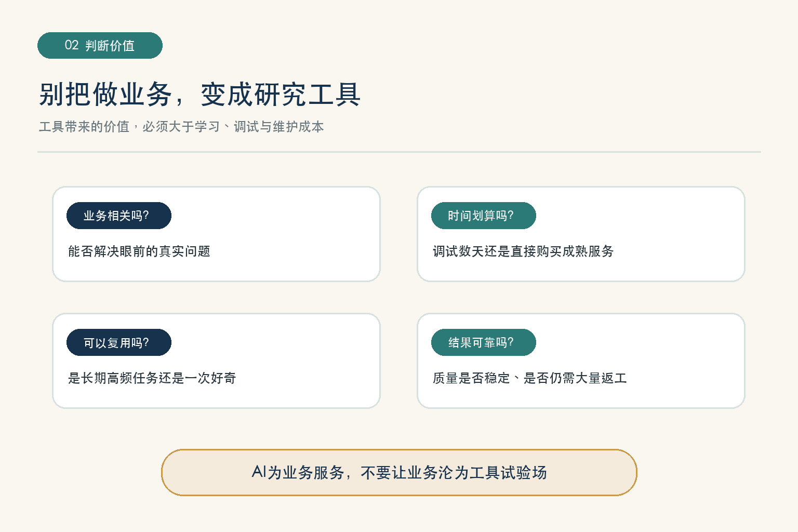Click the number 02 in the header badge
Image resolution: width=798 pixels, height=532 pixels.
coord(72,45)
